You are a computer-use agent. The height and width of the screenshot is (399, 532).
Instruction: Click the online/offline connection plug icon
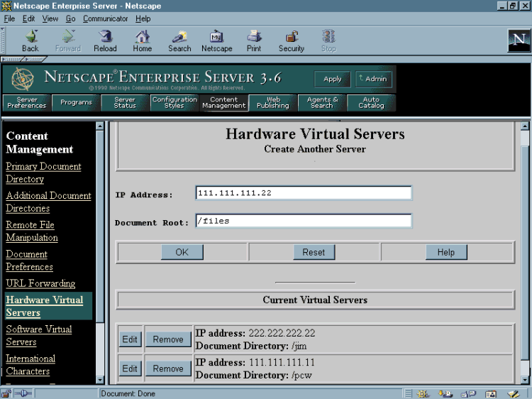23,393
